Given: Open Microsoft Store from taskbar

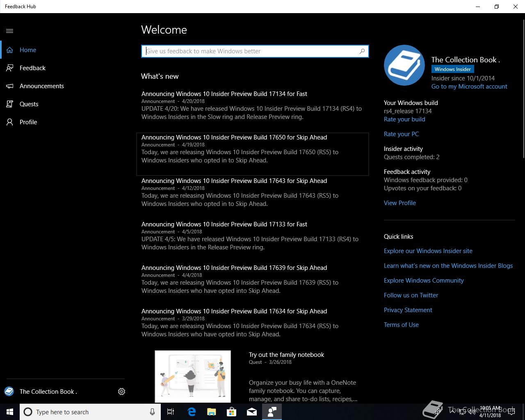Looking at the screenshot, I should click(x=232, y=412).
